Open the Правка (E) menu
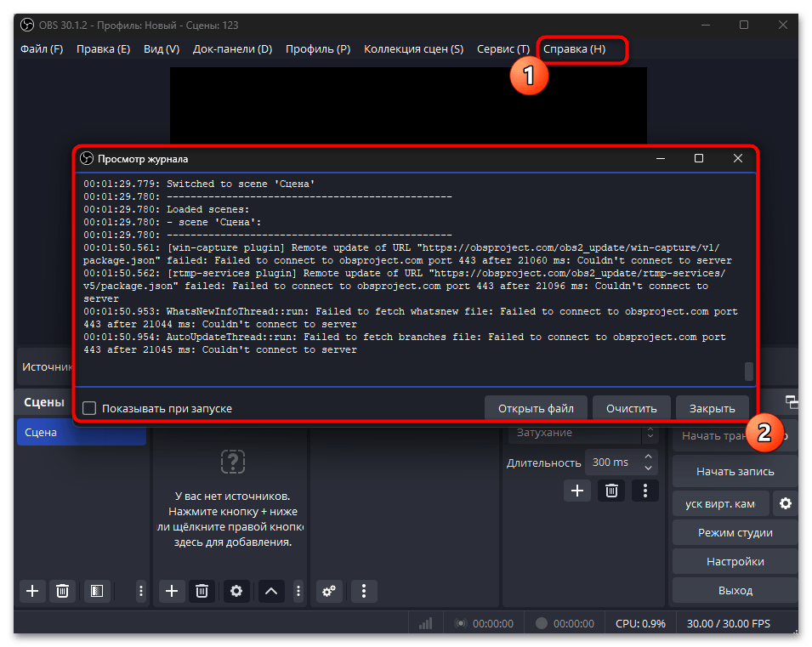Screen dimensions: 812x647 click(103, 49)
